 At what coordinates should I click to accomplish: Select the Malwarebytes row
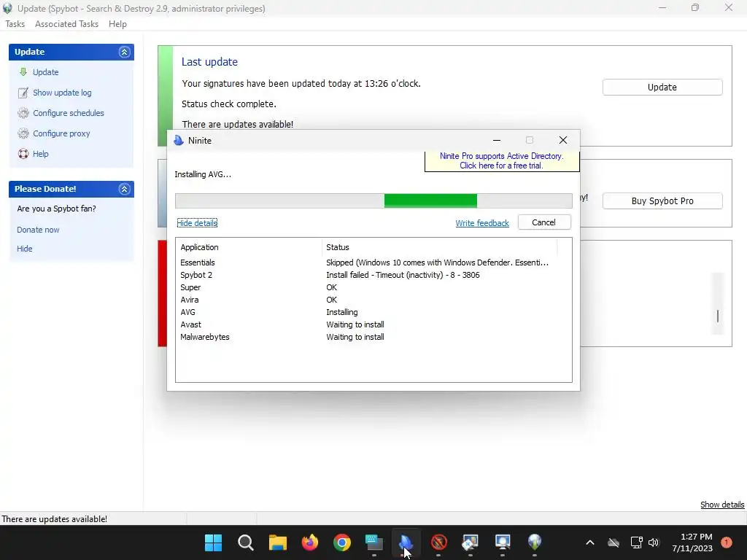(x=373, y=337)
